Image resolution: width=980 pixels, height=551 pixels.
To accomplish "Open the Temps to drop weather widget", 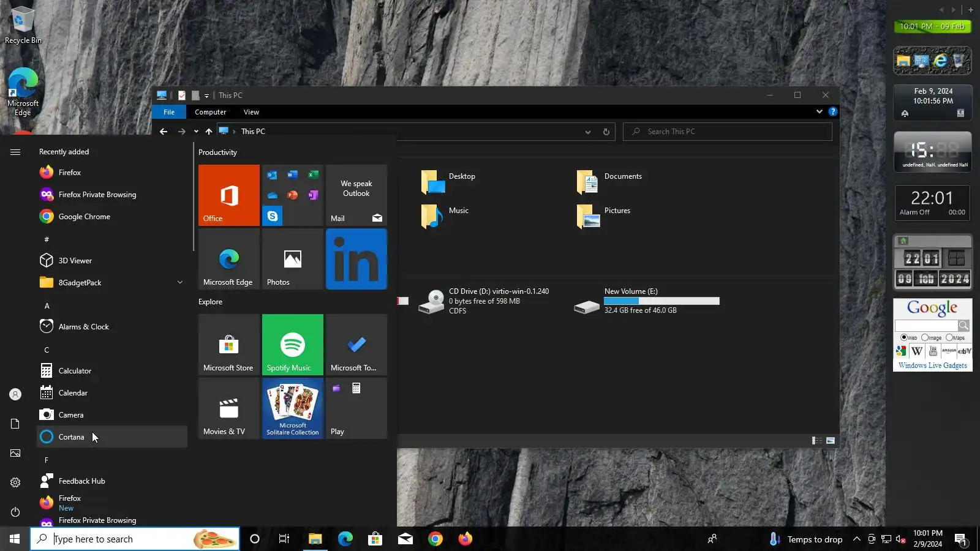I will 806,539.
